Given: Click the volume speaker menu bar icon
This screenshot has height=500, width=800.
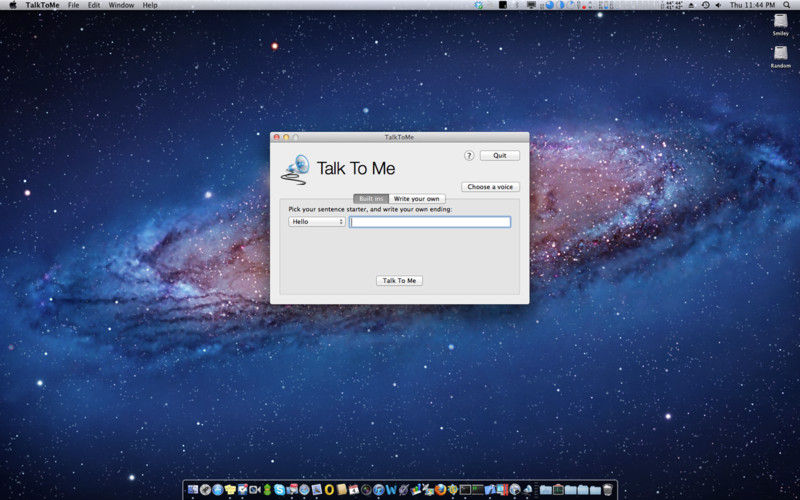Looking at the screenshot, I should (718, 5).
